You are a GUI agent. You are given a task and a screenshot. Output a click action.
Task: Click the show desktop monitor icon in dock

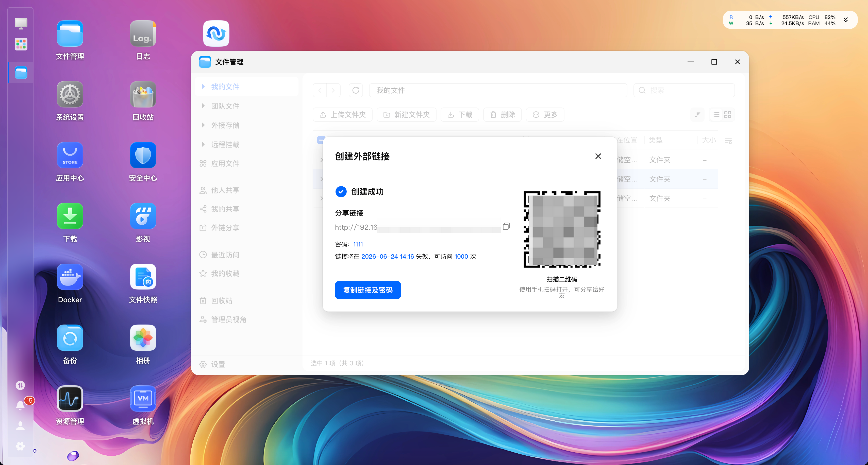[21, 24]
